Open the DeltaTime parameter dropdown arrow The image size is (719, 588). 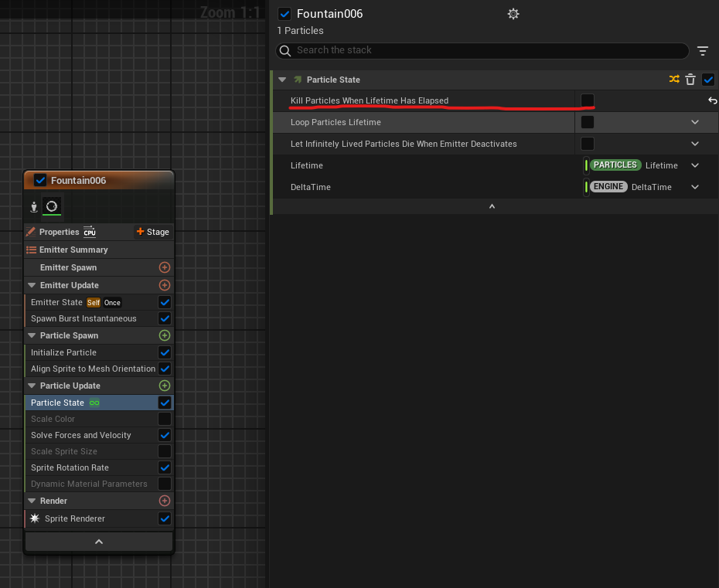tap(694, 187)
